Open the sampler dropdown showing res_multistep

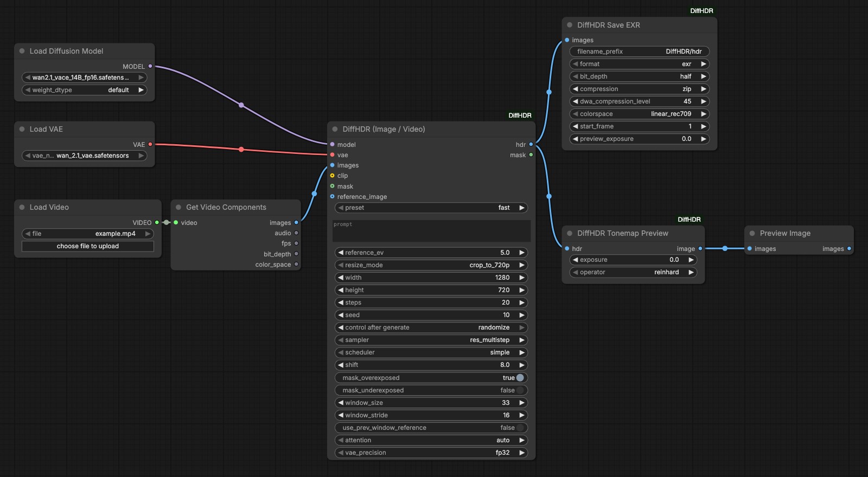(431, 340)
